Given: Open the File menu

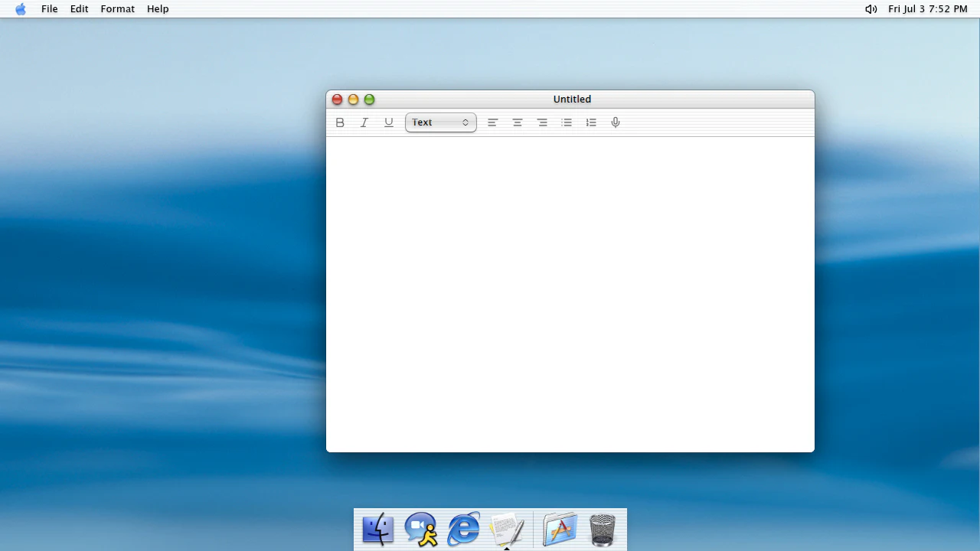Looking at the screenshot, I should point(50,9).
